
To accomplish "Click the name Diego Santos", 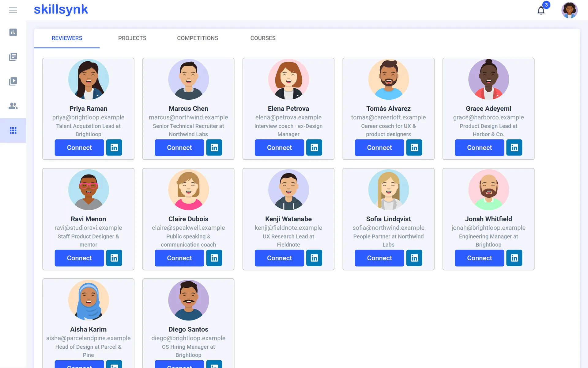I will click(x=188, y=329).
